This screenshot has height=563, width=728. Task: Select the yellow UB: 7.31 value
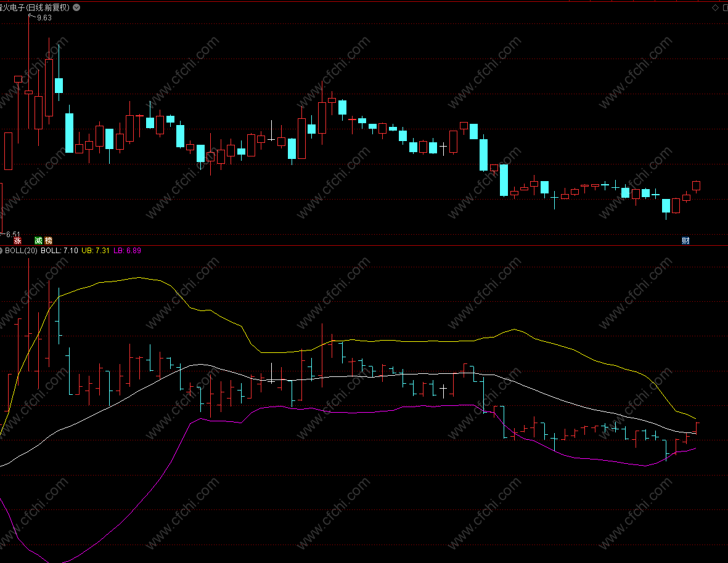(x=95, y=251)
